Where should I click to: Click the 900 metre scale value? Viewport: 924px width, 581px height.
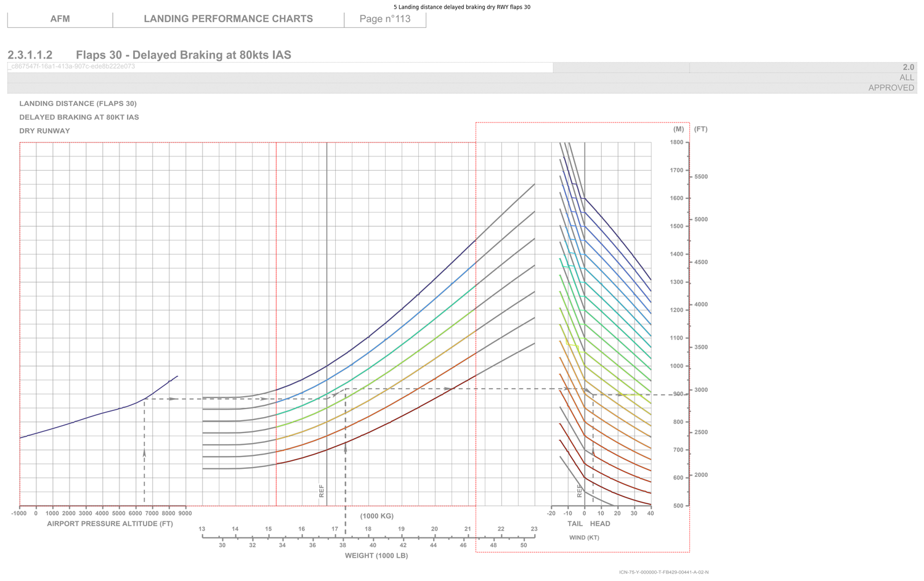pos(678,394)
